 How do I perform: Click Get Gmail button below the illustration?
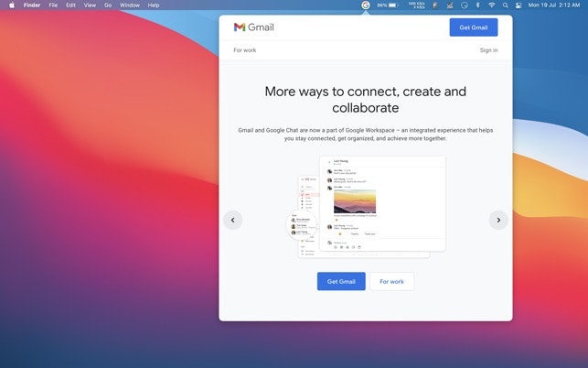(341, 281)
